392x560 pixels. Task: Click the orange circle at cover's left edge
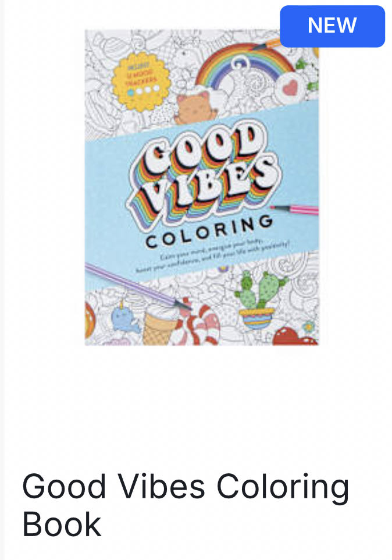90,319
